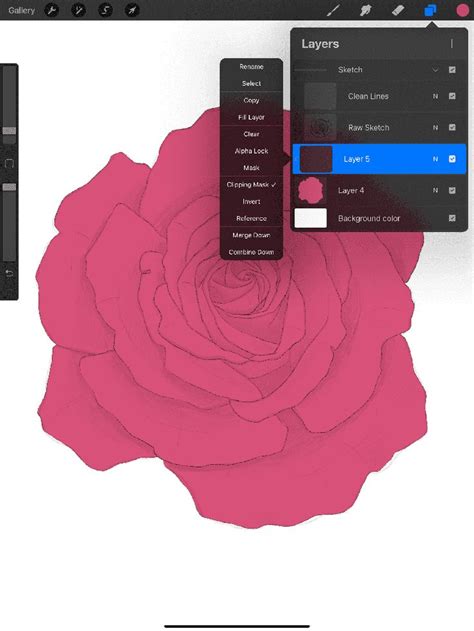Toggle visibility of the Sketch group
474x631 pixels.
[452, 70]
